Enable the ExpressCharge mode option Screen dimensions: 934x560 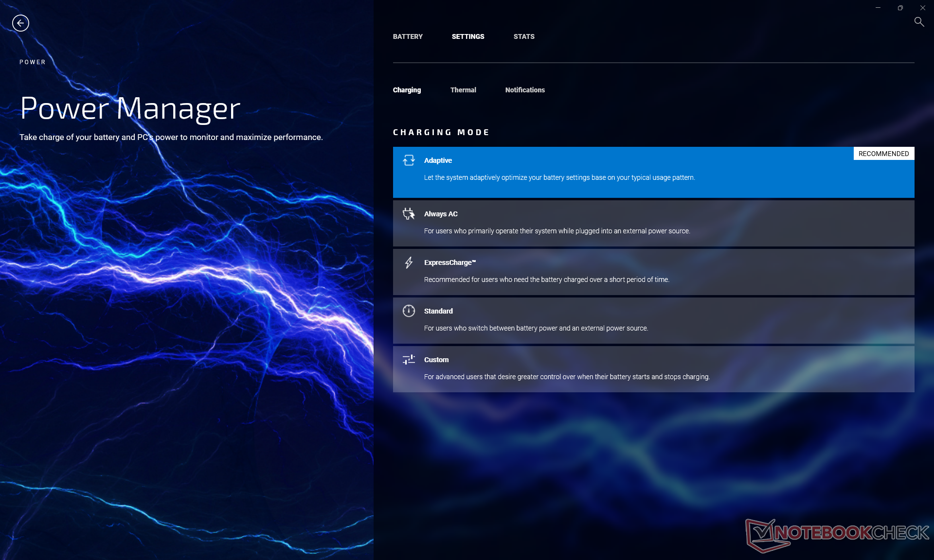coord(449,262)
